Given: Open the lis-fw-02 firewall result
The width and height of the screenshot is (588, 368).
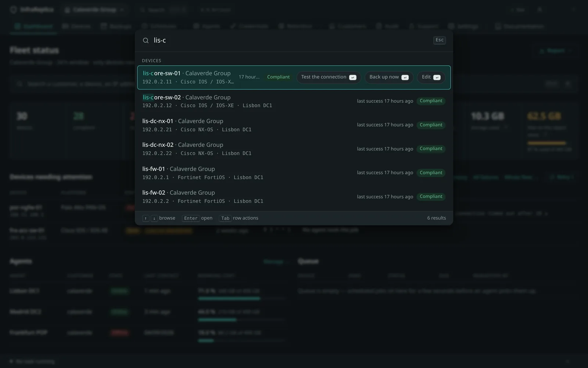Looking at the screenshot, I should click(x=294, y=197).
